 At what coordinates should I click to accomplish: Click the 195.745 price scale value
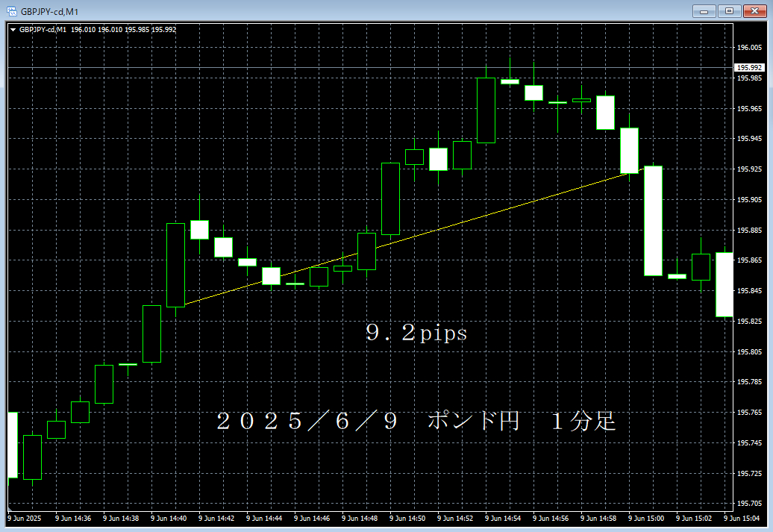(x=749, y=442)
